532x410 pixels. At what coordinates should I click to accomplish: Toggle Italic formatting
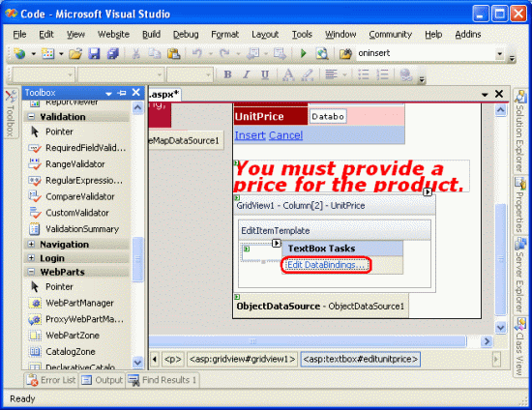[247, 74]
